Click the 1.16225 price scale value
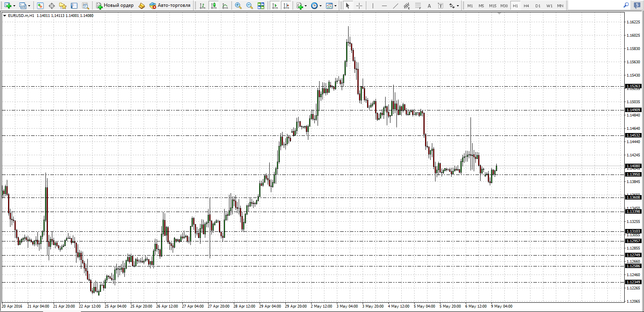 pyautogui.click(x=634, y=22)
